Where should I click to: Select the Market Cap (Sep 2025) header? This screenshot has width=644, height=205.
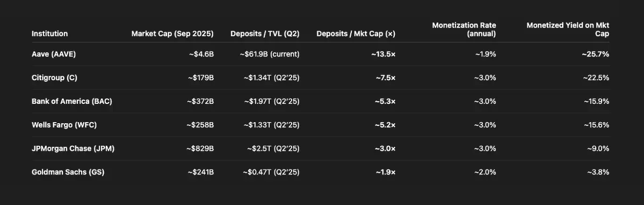point(172,34)
